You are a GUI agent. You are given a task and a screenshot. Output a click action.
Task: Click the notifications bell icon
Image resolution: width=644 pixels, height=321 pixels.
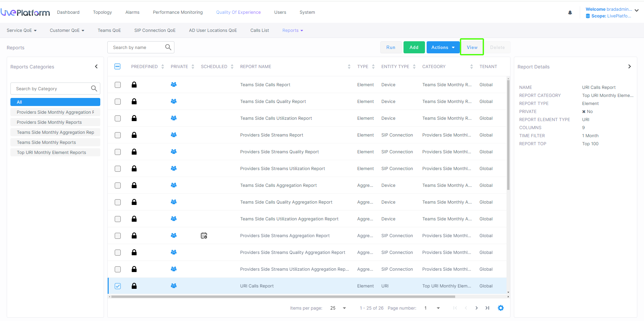(570, 13)
